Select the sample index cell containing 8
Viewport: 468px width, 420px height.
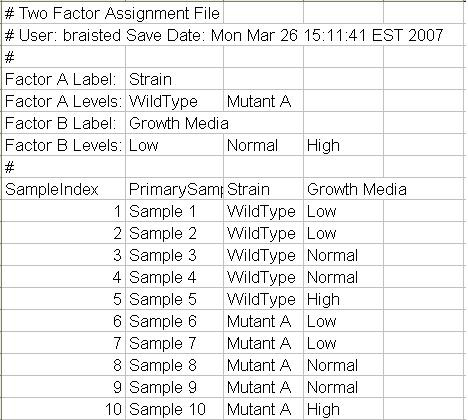64,365
